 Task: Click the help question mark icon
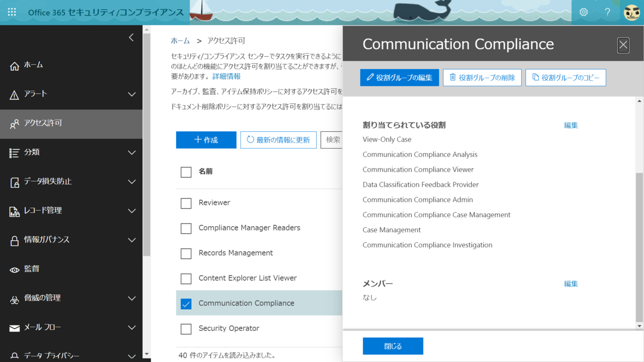608,12
